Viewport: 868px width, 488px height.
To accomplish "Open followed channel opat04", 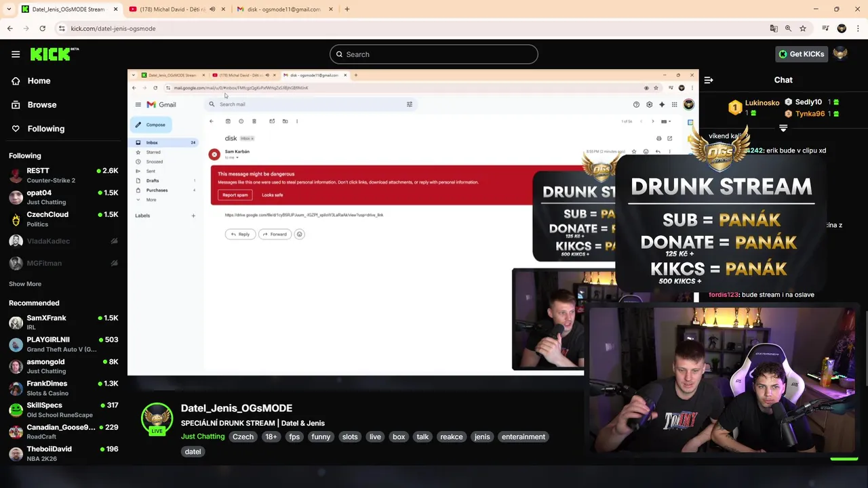I will (64, 197).
